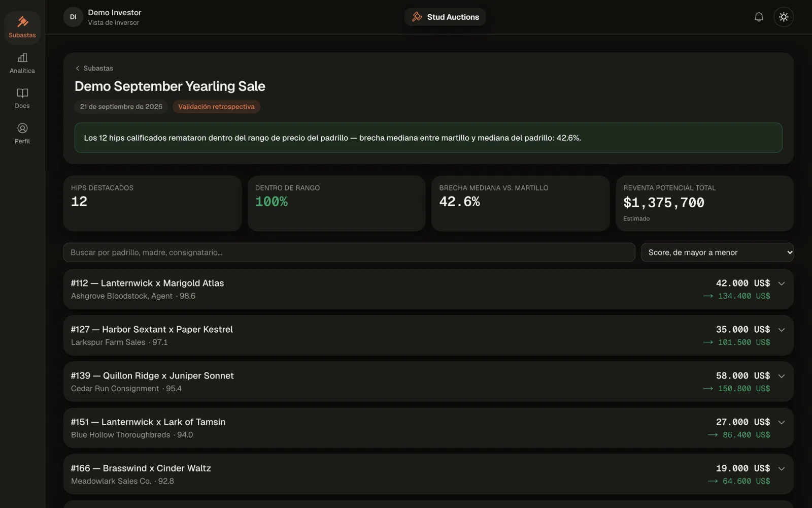
Task: Click the Reventa Potencial Total $1,375,700
Action: pyautogui.click(x=664, y=203)
